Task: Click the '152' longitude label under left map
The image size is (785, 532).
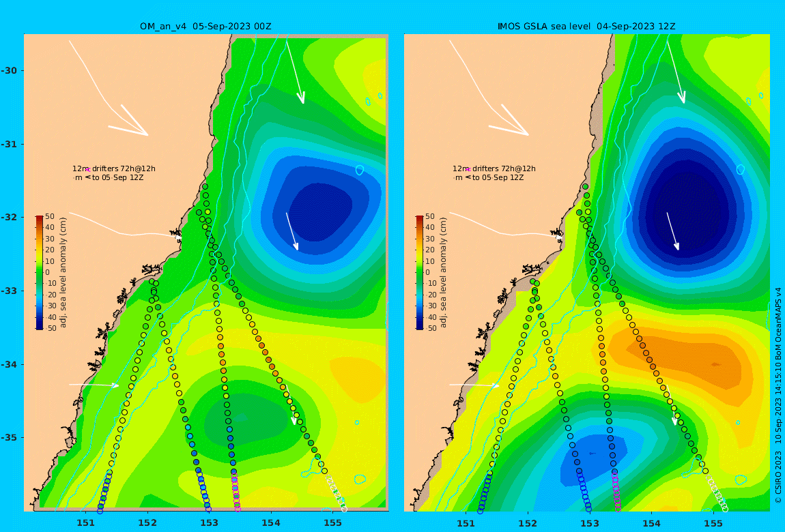Action: pos(147,524)
